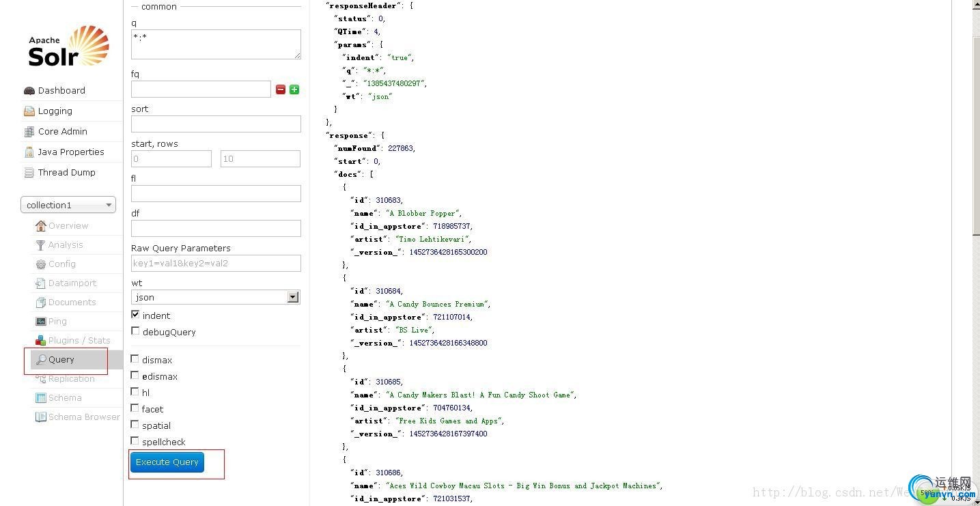980x506 pixels.
Task: Click the Query magnifier icon
Action: coord(41,360)
